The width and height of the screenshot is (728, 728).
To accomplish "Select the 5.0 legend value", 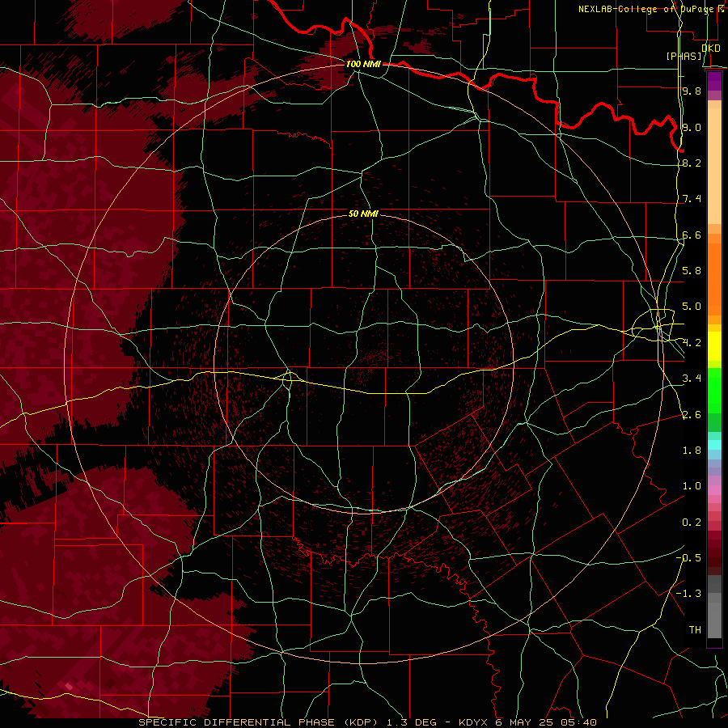I will 692,307.
